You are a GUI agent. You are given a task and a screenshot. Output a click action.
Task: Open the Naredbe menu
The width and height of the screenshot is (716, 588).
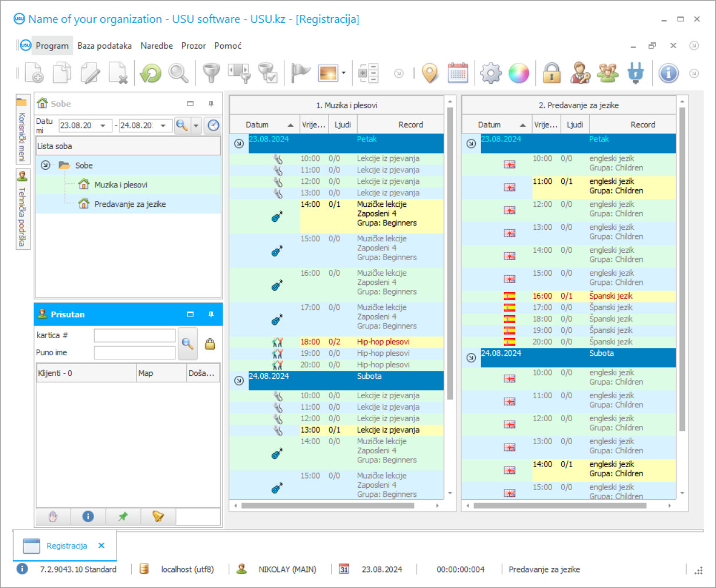156,46
